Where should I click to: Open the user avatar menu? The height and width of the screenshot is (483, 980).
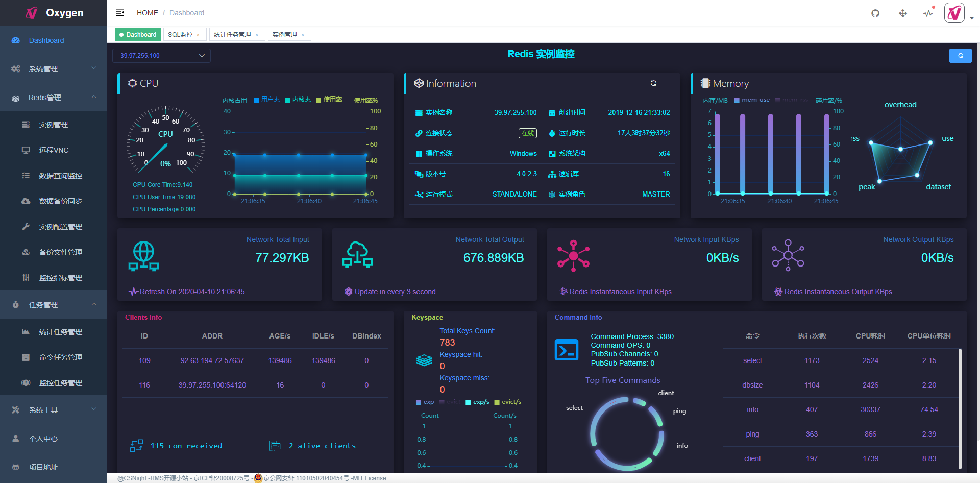coord(954,13)
